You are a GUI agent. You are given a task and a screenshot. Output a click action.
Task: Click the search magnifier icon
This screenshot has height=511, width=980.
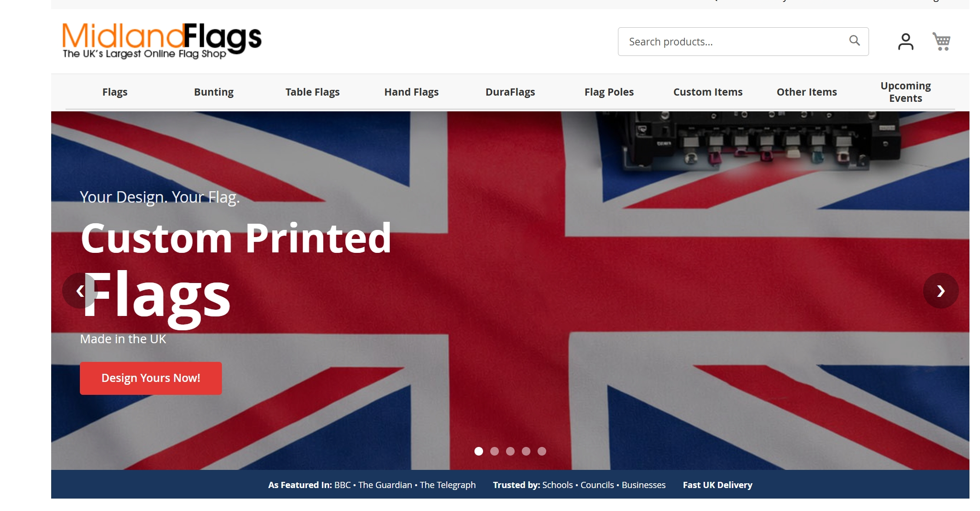[854, 41]
